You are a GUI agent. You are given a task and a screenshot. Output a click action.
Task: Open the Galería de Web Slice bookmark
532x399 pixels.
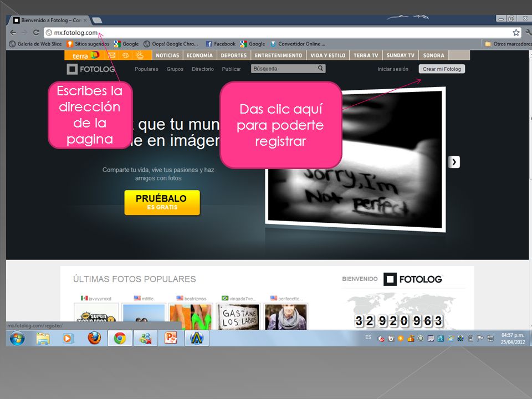pyautogui.click(x=35, y=44)
